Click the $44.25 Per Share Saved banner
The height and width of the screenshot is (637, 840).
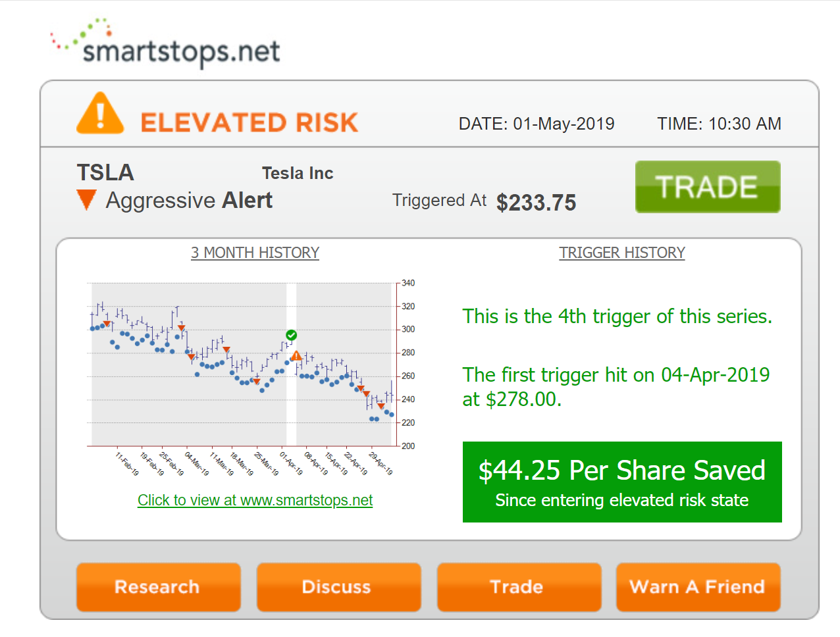[x=622, y=482]
